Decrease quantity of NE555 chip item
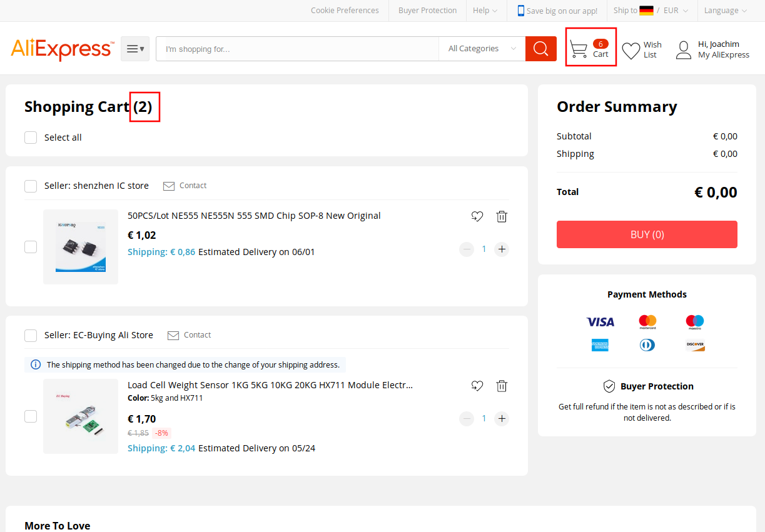The width and height of the screenshot is (765, 532). (467, 249)
